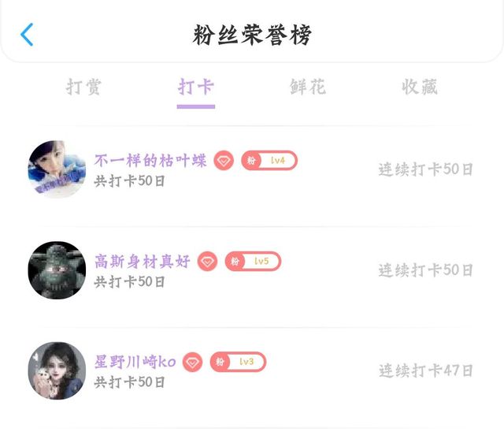Tap the blue back arrow

[27, 35]
